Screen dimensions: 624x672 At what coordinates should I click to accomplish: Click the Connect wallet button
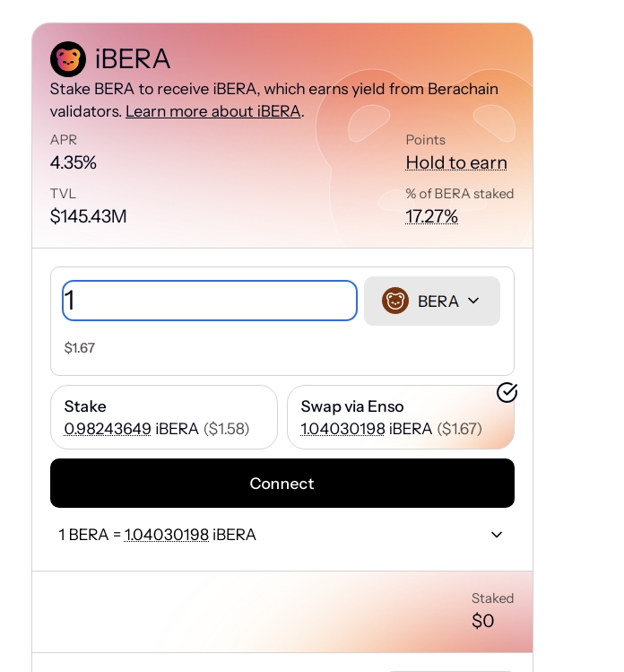(282, 484)
